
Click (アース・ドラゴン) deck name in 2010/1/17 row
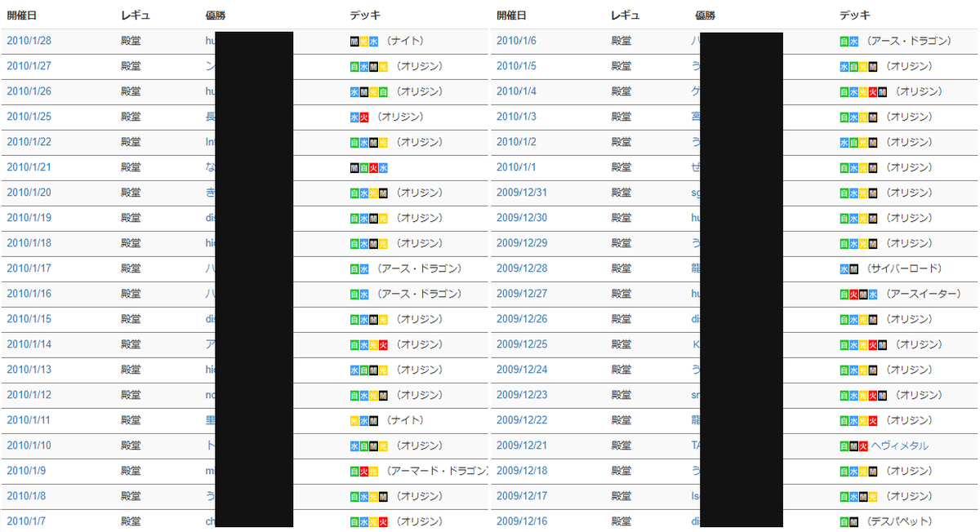[x=419, y=268]
